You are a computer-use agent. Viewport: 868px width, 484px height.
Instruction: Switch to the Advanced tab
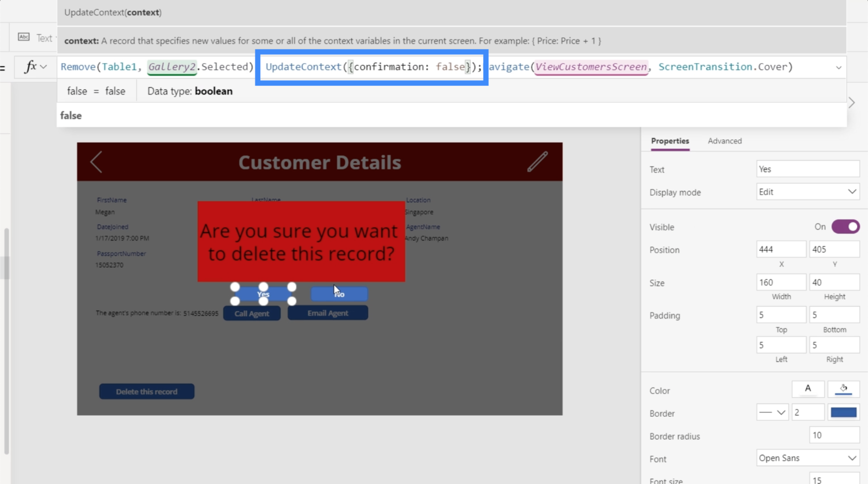click(x=724, y=141)
